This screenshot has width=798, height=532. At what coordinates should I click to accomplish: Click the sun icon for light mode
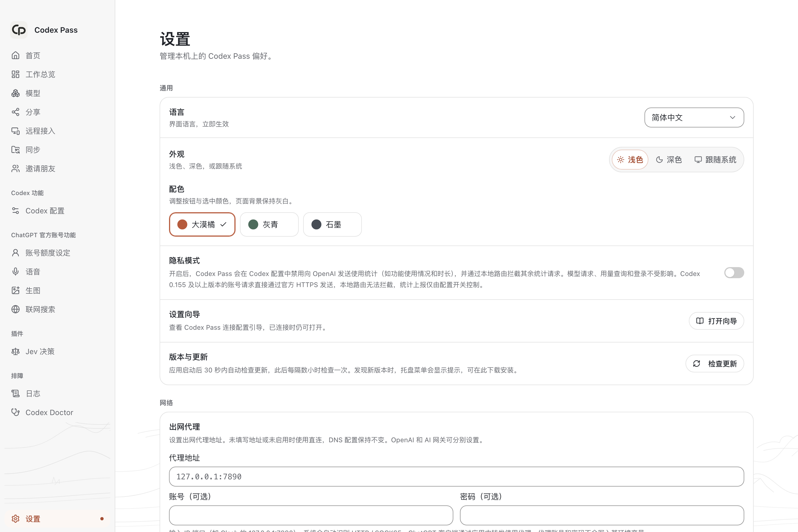pyautogui.click(x=621, y=160)
